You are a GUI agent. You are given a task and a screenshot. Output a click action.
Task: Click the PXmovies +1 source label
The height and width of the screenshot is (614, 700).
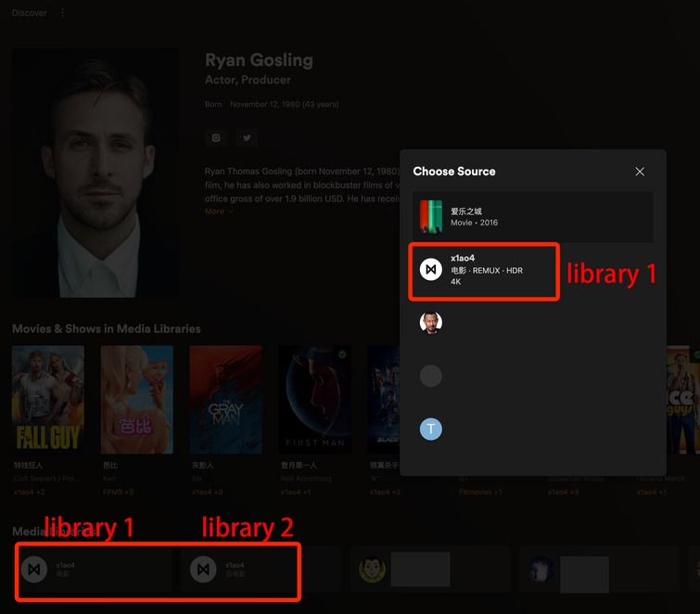tap(480, 492)
